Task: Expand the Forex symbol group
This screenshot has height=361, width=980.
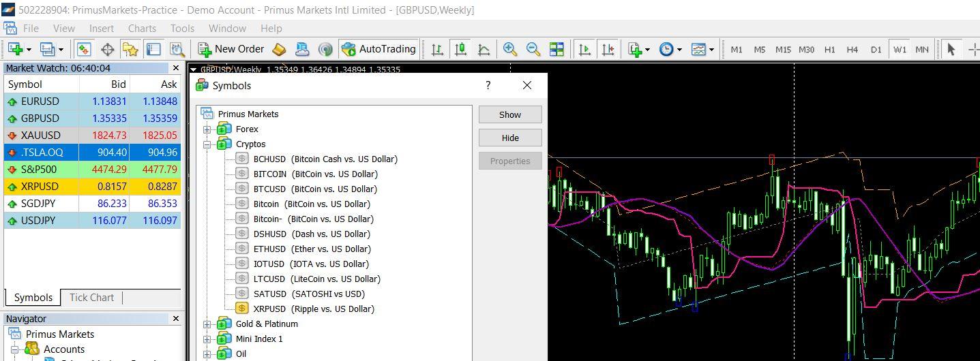Action: tap(207, 129)
